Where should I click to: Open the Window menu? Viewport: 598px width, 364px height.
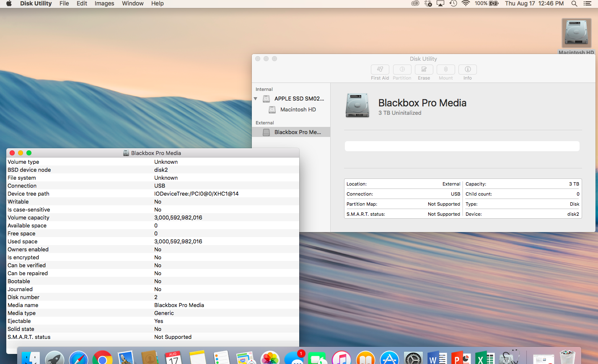(133, 3)
